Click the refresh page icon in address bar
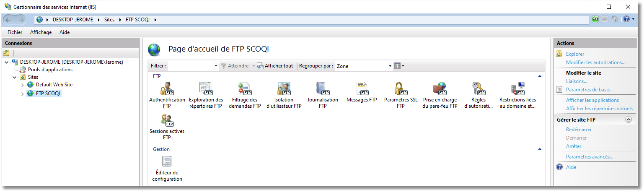This screenshot has height=192, width=644. (595, 19)
